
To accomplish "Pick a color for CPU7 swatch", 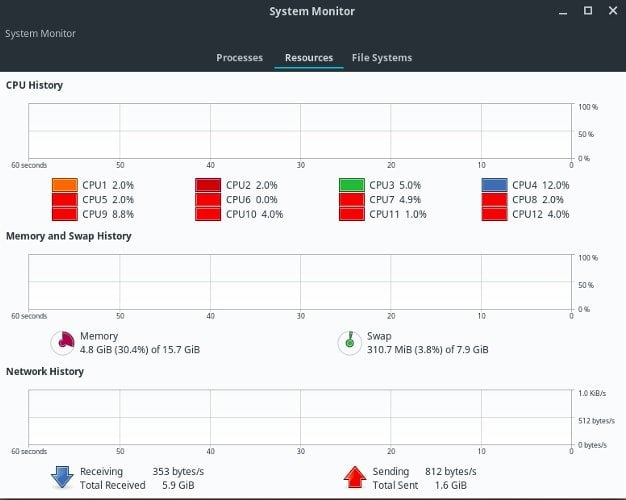I will click(x=352, y=199).
